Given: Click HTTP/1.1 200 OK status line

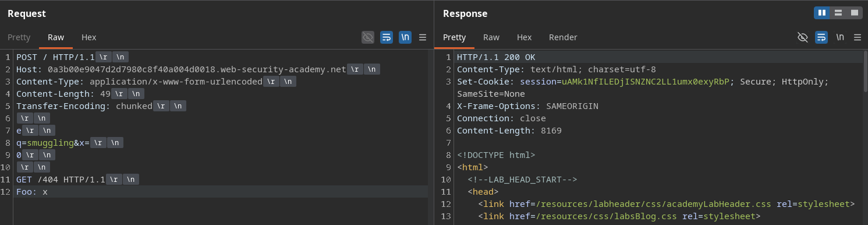Looking at the screenshot, I should pyautogui.click(x=496, y=57).
